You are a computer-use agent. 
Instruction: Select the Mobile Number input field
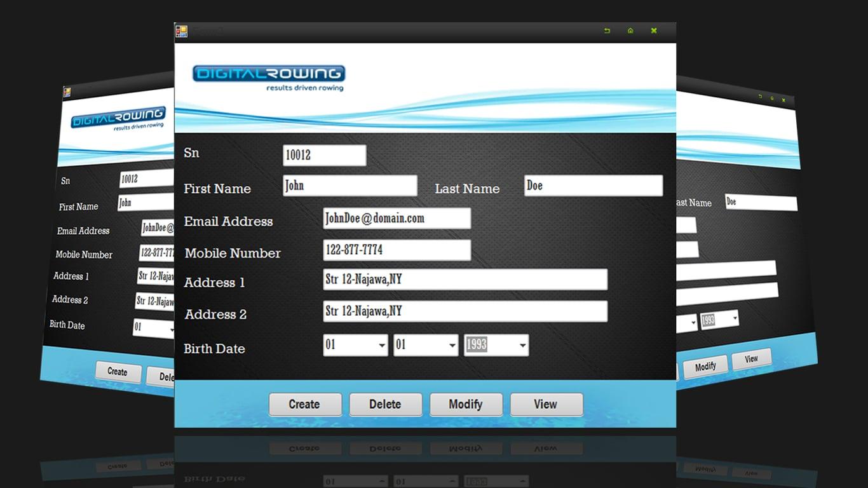click(x=396, y=250)
